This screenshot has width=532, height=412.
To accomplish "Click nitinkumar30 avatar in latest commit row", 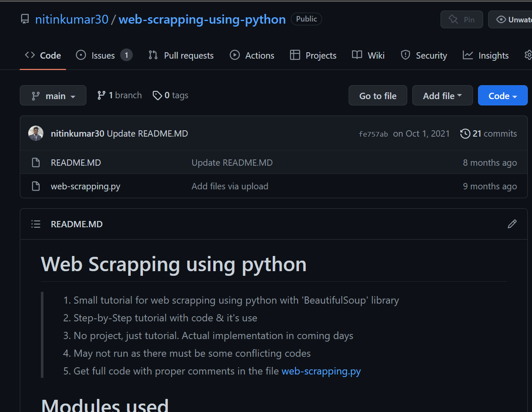I will point(36,134).
